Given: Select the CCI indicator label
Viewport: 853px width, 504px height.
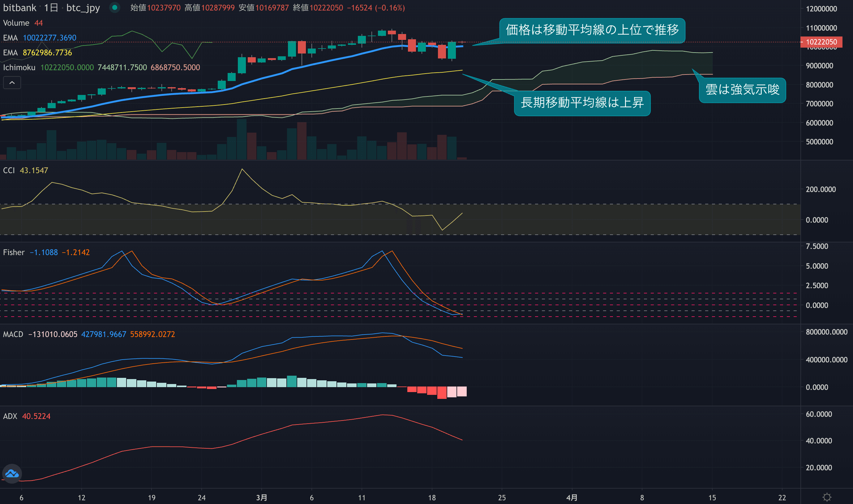Looking at the screenshot, I should (x=9, y=170).
